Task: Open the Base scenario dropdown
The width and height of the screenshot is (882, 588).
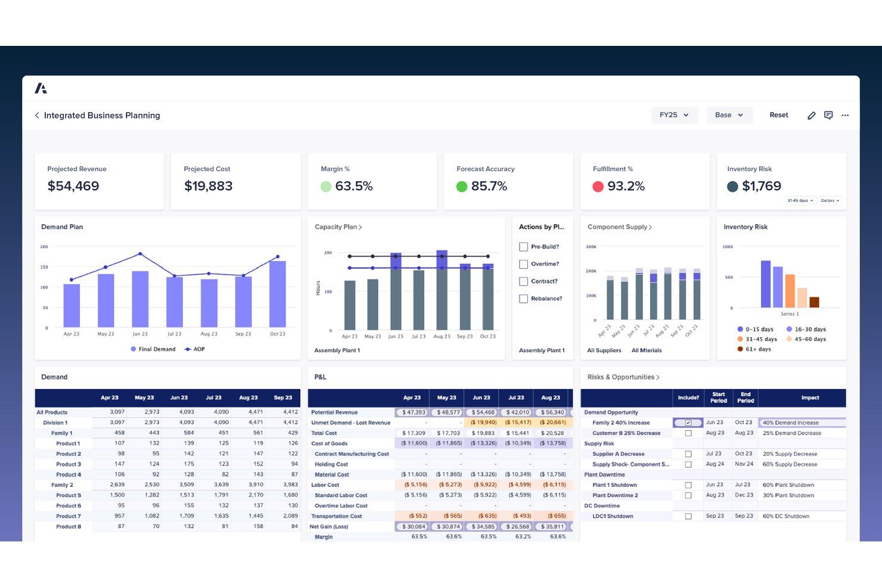Action: pyautogui.click(x=729, y=115)
